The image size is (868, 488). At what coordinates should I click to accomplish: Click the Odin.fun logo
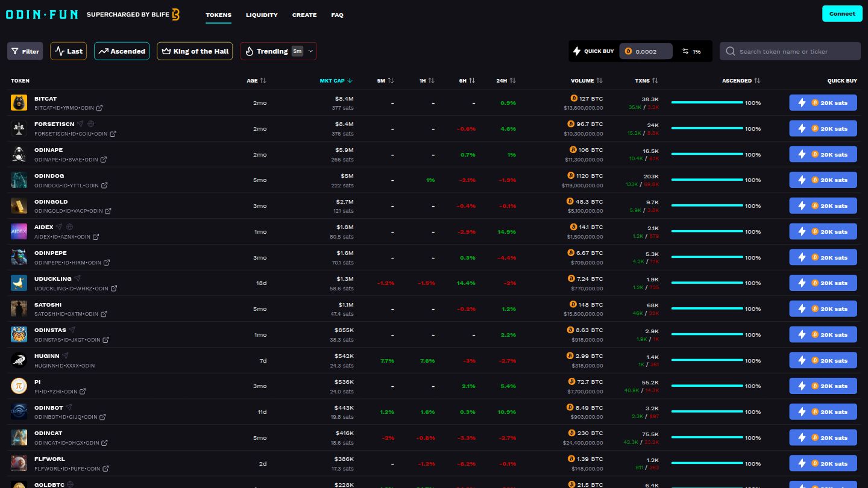click(x=42, y=14)
